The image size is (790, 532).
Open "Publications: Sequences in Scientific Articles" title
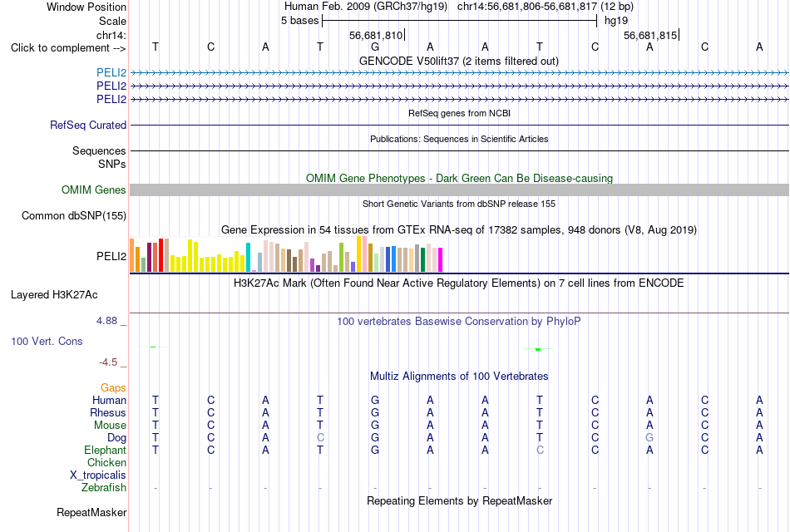[459, 139]
